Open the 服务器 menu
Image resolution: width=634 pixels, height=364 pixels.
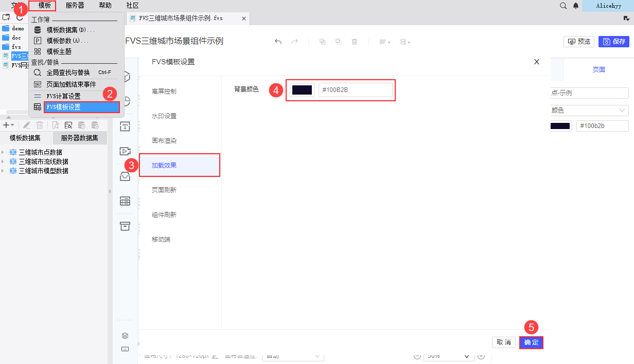click(x=75, y=5)
